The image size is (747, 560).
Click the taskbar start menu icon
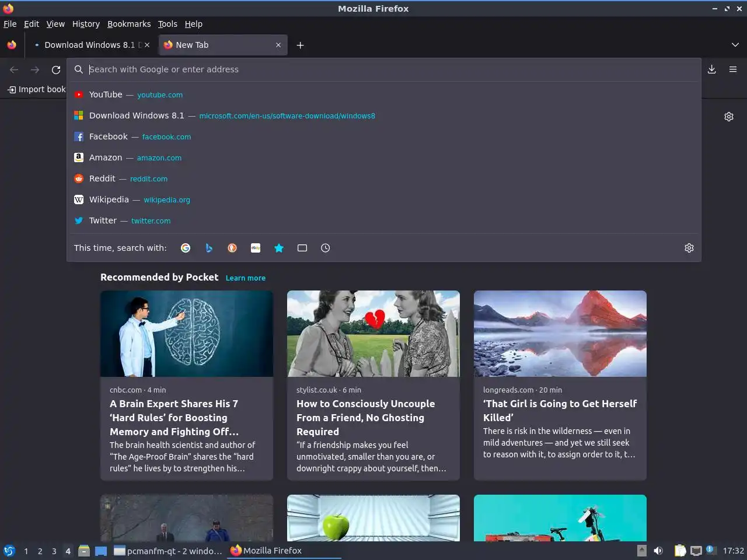(9, 551)
